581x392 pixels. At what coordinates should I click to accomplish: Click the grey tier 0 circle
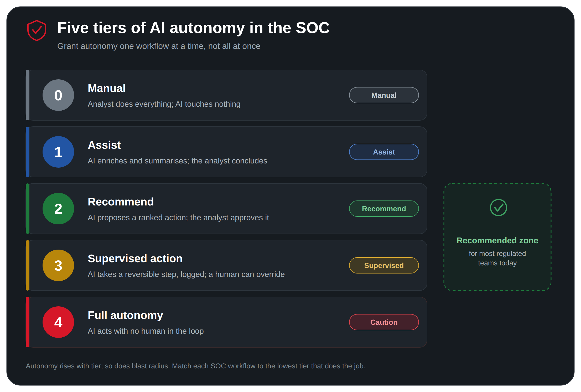click(x=58, y=95)
